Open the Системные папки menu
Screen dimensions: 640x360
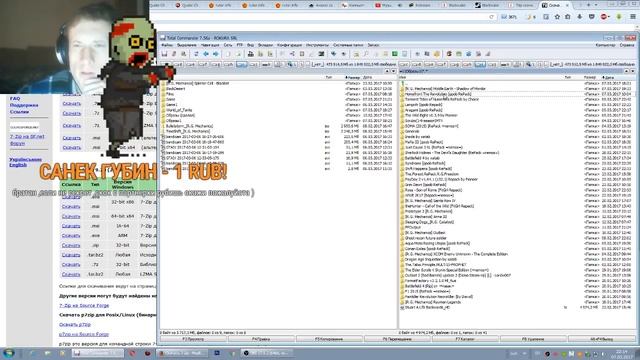[x=348, y=45]
